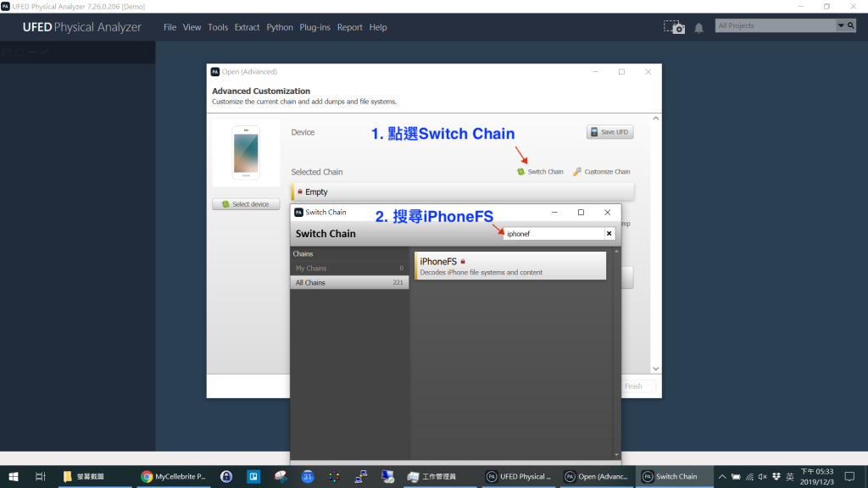868x488 pixels.
Task: Click the Customize Chain link
Action: (601, 171)
